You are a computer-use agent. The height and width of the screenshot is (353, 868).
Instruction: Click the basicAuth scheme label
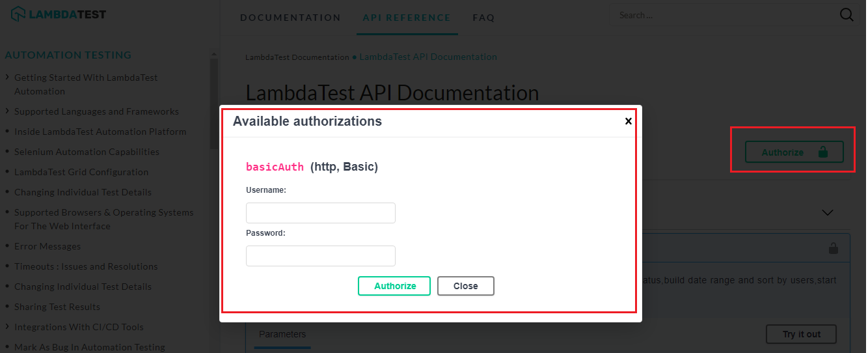click(275, 167)
